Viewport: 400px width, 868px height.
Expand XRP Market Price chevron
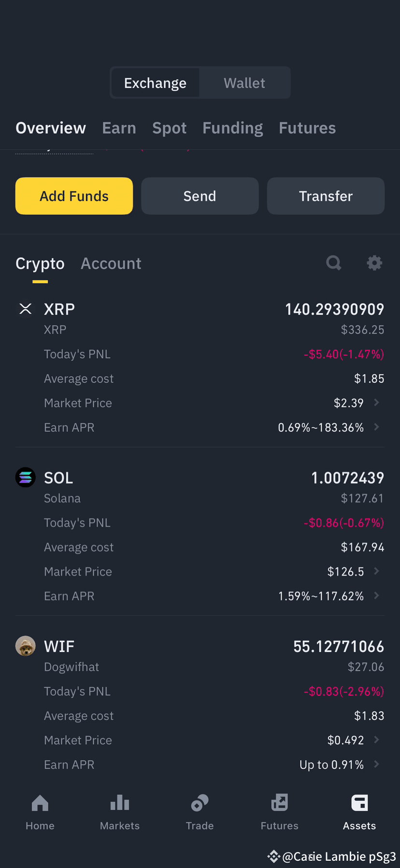[x=377, y=402]
